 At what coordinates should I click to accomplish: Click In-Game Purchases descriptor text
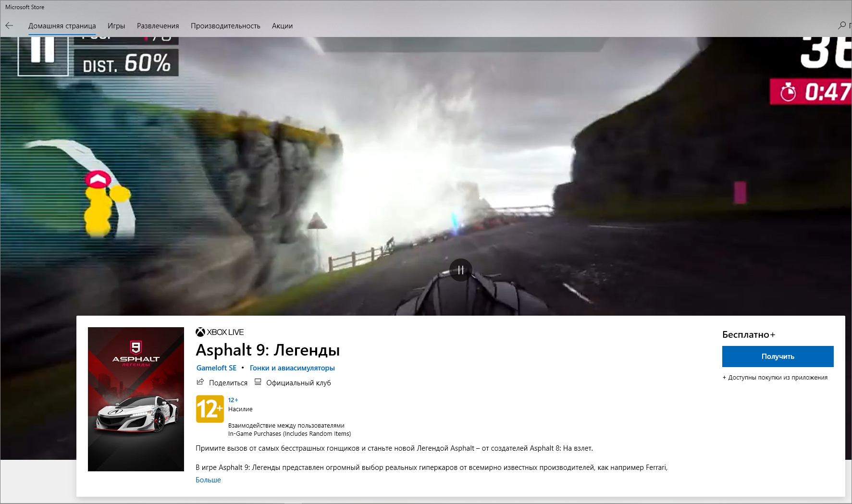tap(290, 434)
